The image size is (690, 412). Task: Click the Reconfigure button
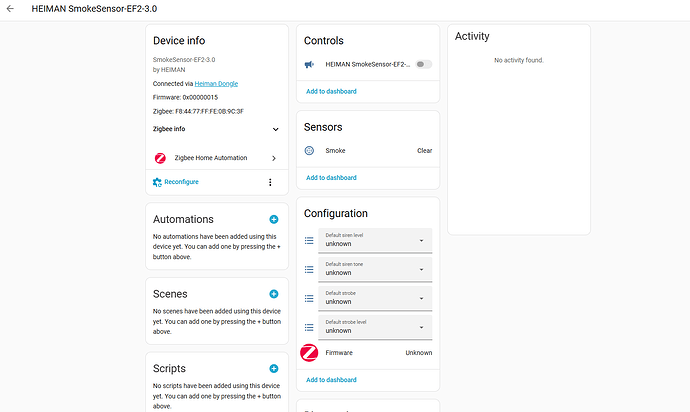point(176,182)
